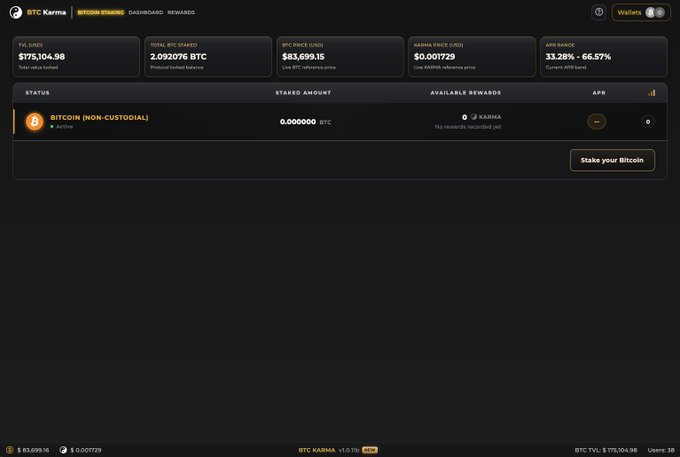Click the wallet avatar icons in Wallets button
The height and width of the screenshot is (457, 680).
(x=655, y=13)
